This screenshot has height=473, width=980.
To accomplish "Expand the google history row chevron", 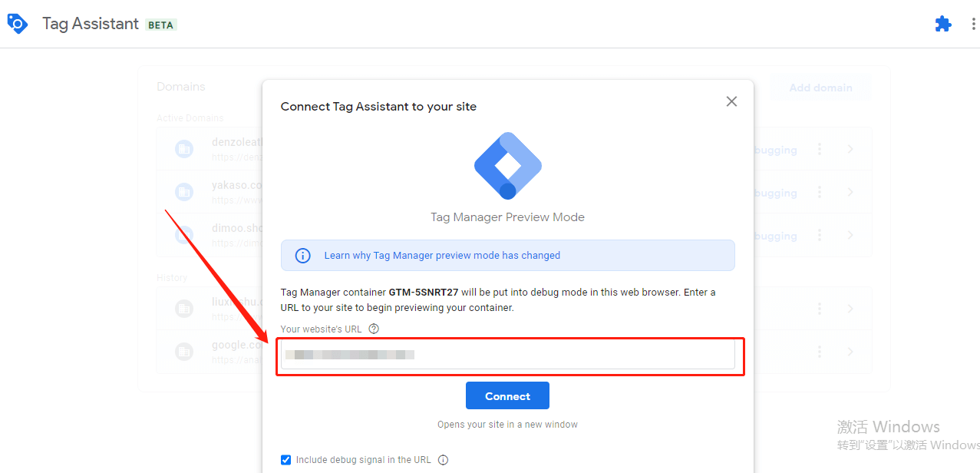I will tap(850, 352).
